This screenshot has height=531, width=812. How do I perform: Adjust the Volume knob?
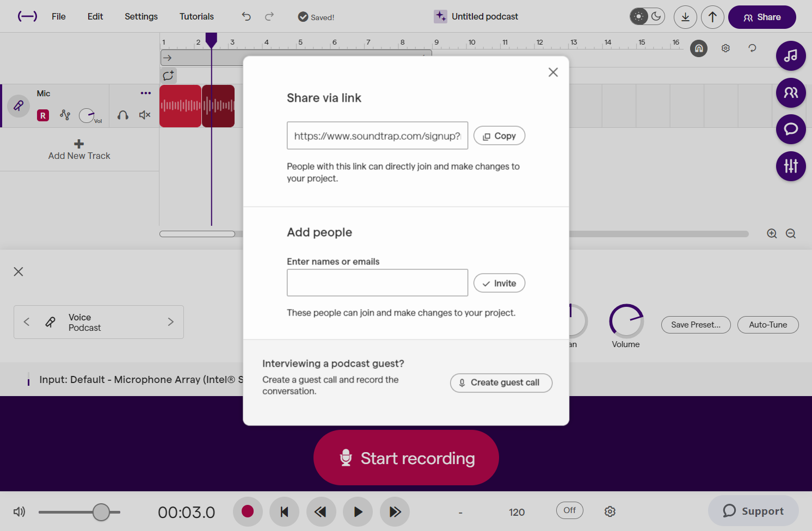point(626,321)
